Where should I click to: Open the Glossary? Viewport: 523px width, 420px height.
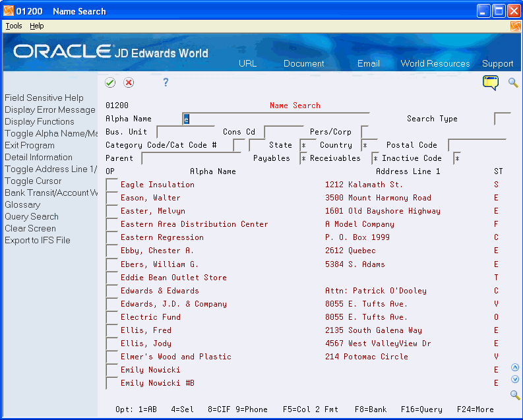(x=22, y=204)
